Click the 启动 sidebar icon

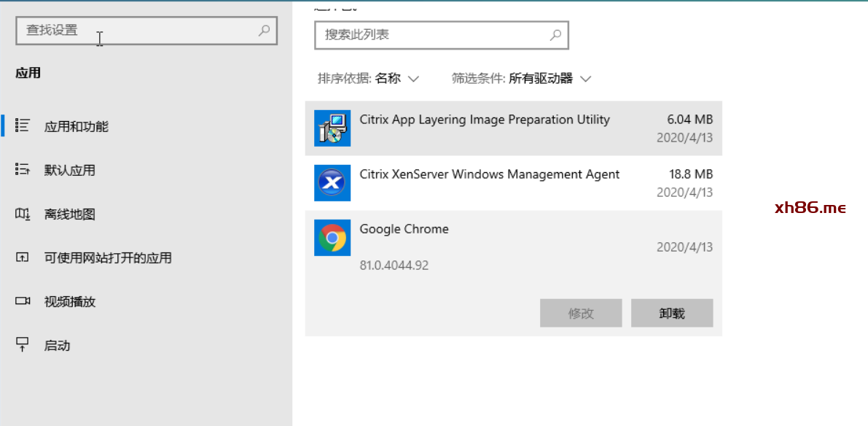click(x=22, y=345)
